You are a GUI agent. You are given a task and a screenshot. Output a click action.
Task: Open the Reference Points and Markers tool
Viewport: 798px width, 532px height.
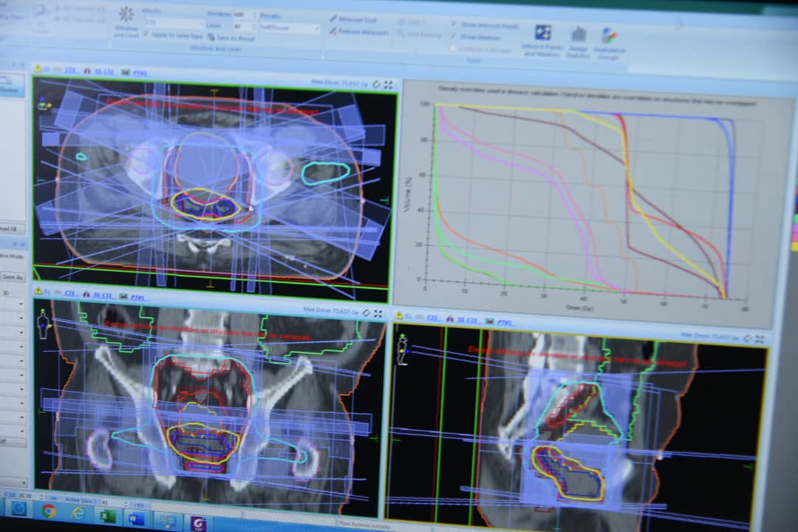[542, 34]
